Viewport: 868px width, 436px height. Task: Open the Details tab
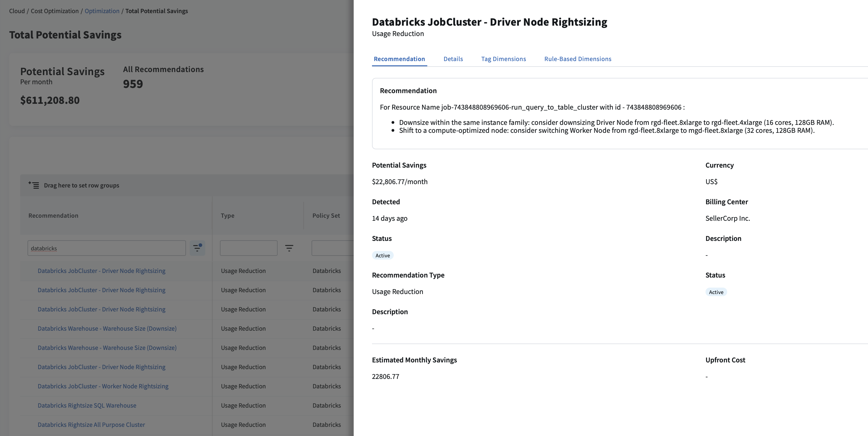(x=453, y=59)
